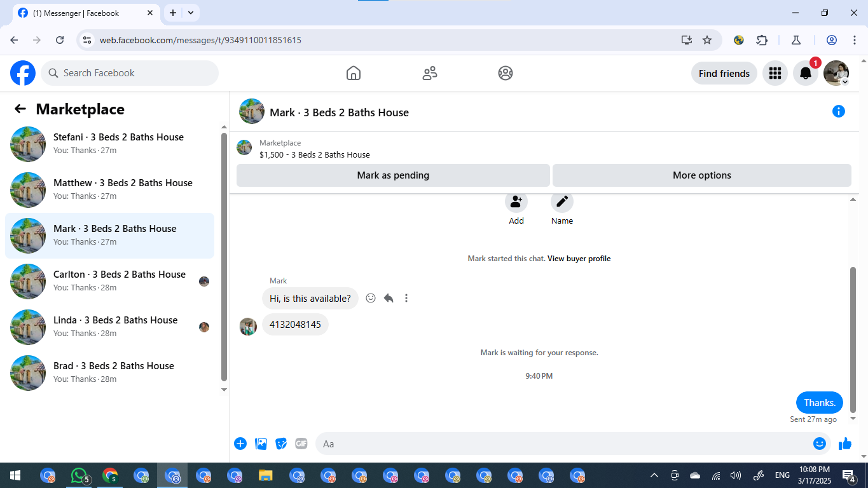This screenshot has height=488, width=868.
Task: Open Carlton's 3 Beds 2 Baths House chat
Action: coord(110,281)
